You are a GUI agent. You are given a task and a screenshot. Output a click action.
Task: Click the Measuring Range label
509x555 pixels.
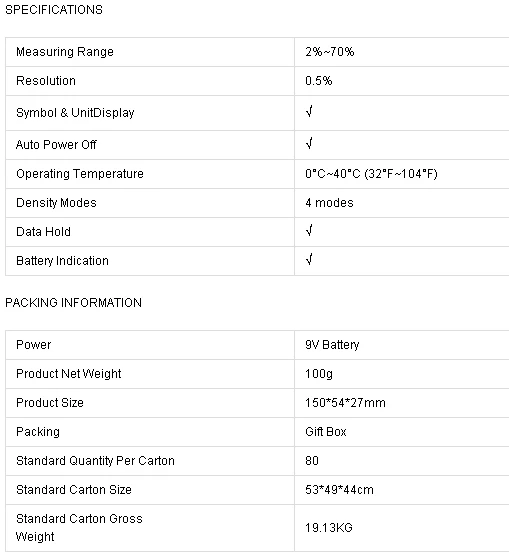click(65, 52)
